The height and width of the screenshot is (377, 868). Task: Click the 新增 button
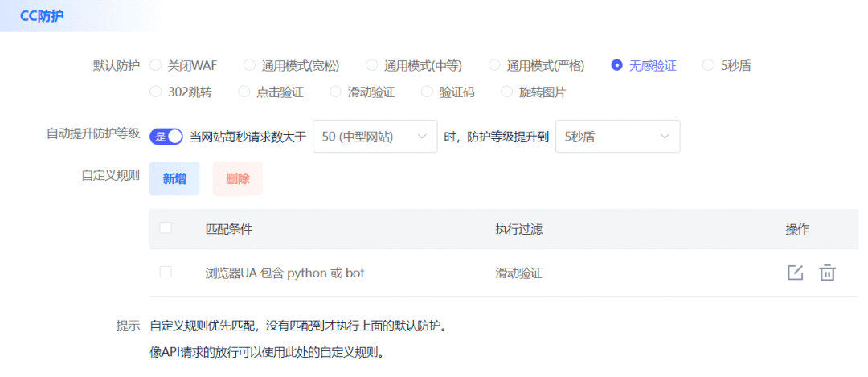tap(174, 178)
